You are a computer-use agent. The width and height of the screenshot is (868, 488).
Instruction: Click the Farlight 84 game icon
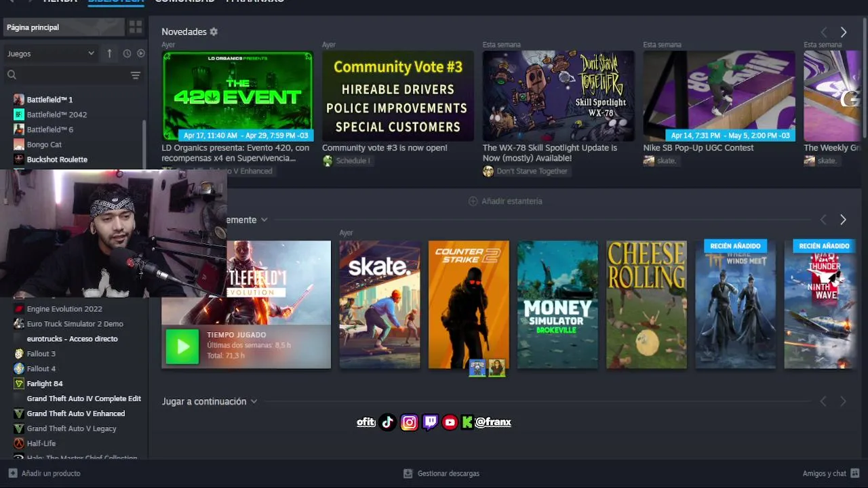point(19,384)
